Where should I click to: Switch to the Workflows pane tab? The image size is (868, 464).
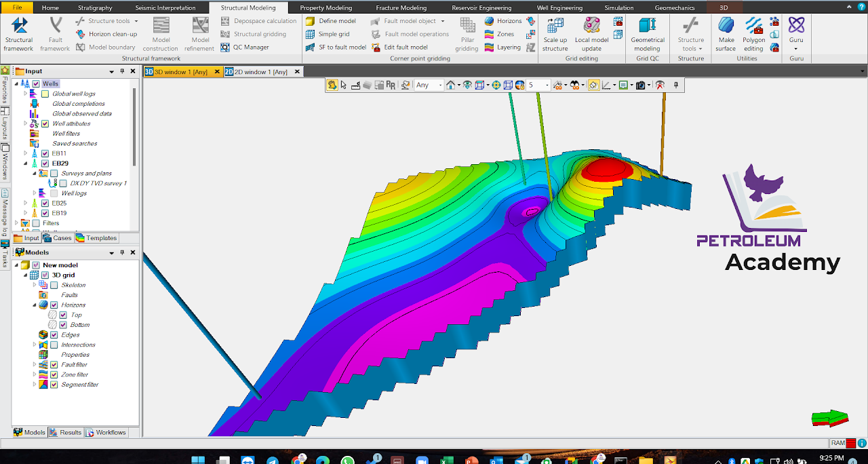(106, 432)
